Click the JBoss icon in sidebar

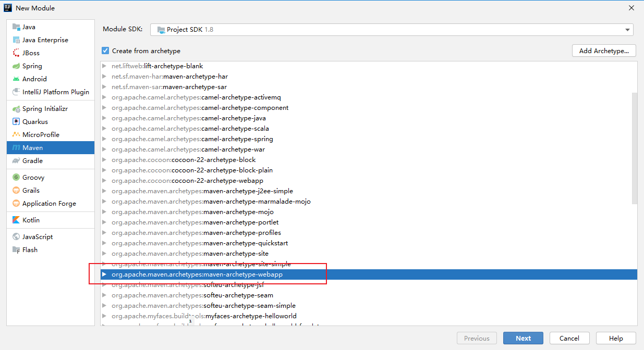click(x=16, y=53)
